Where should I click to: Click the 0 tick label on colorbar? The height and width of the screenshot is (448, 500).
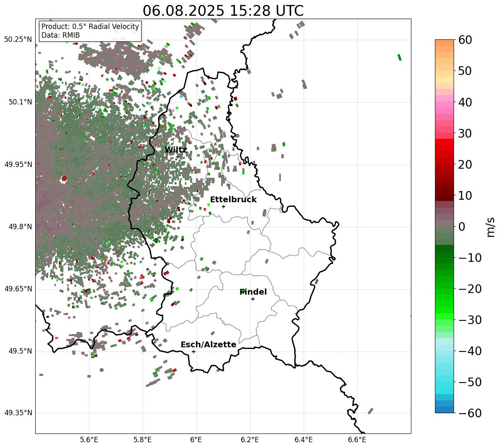[x=461, y=226]
